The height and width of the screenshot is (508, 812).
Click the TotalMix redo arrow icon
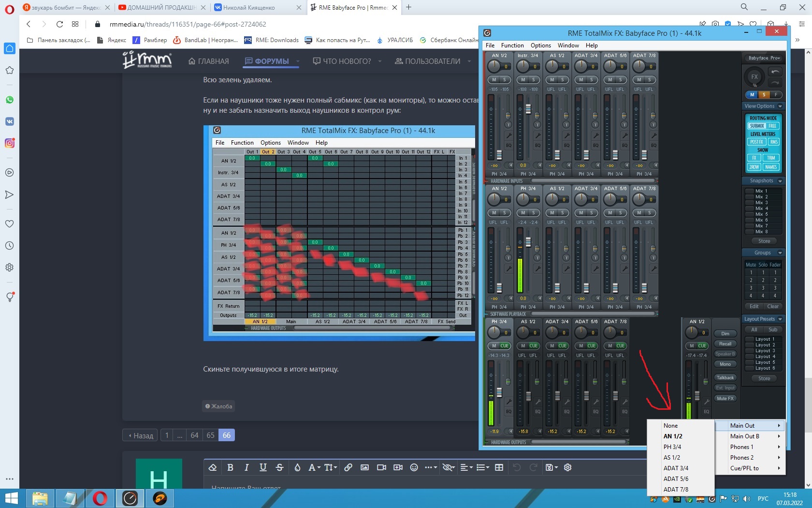[775, 82]
